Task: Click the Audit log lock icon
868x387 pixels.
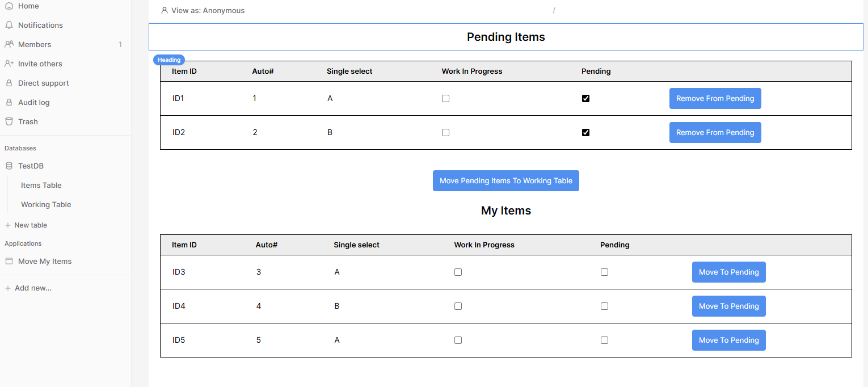Action: (9, 102)
